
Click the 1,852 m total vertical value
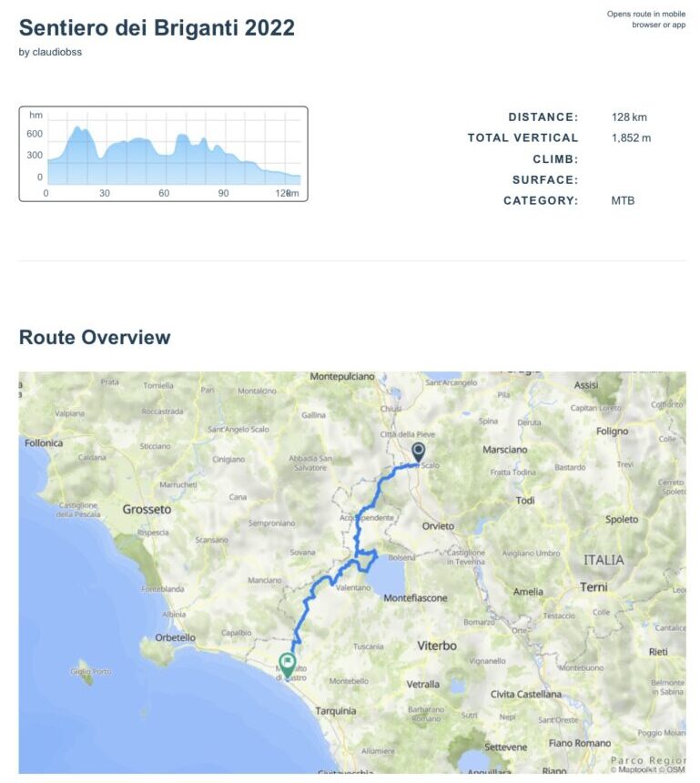(631, 138)
